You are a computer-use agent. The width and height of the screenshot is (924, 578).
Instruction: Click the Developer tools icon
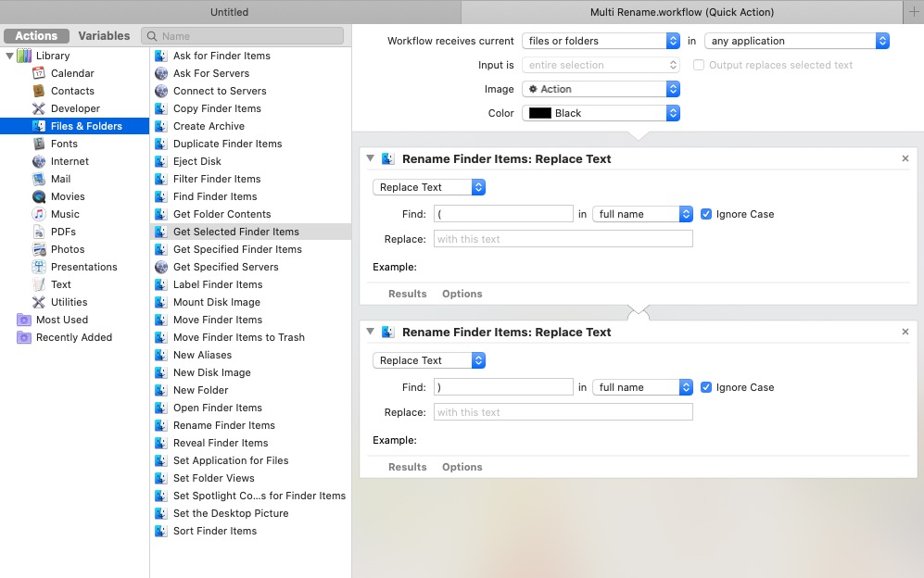pos(39,108)
